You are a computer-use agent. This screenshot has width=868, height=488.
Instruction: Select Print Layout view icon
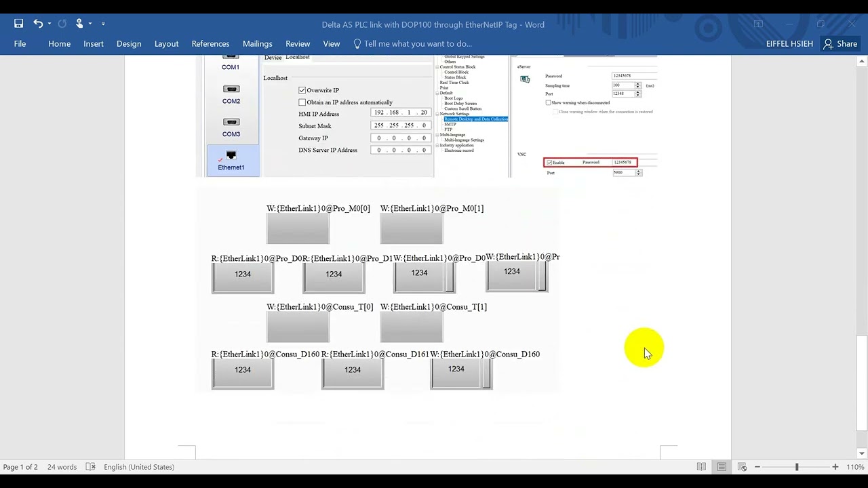722,467
